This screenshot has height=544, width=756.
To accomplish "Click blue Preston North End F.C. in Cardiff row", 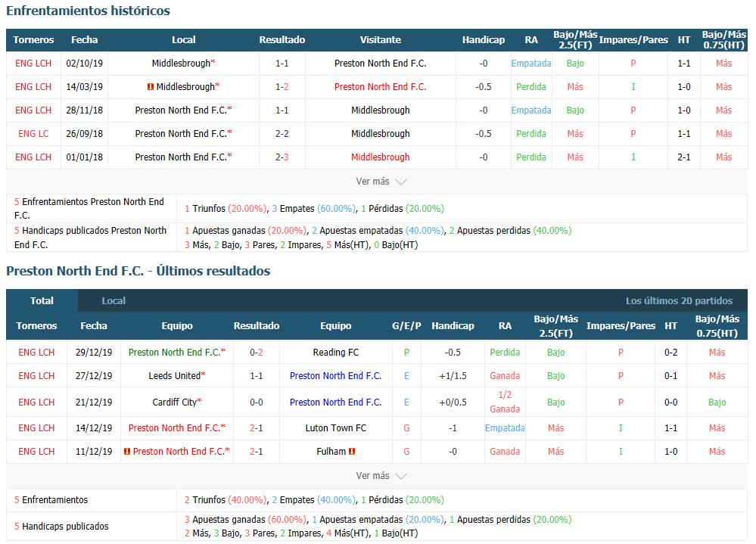I will (335, 403).
